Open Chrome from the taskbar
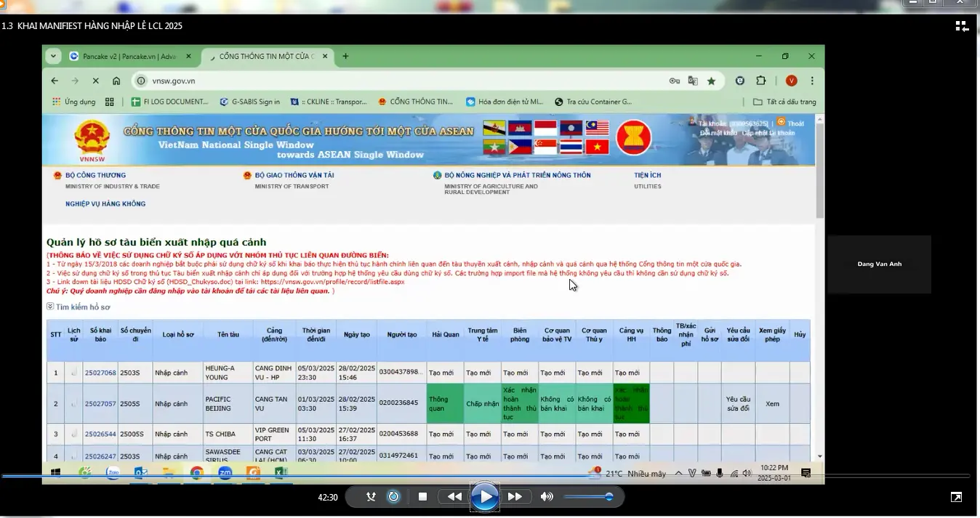This screenshot has height=518, width=980. (197, 473)
